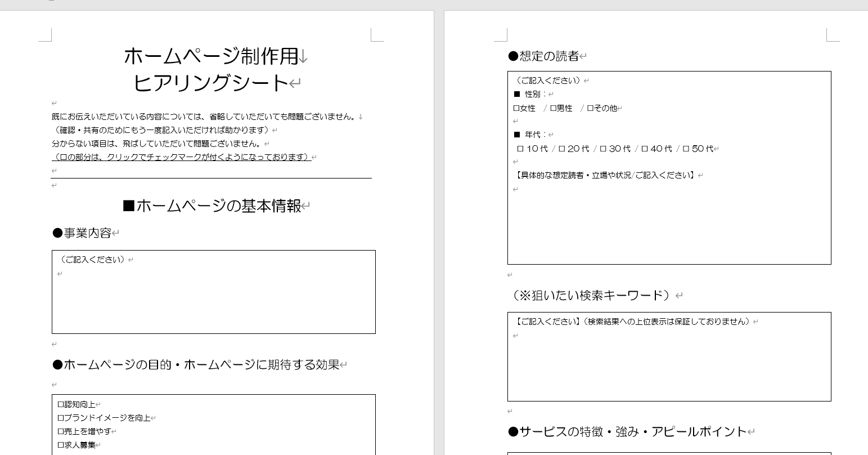Click the heading ●サービスの特徴・強み・アピールポイント

coord(627,432)
